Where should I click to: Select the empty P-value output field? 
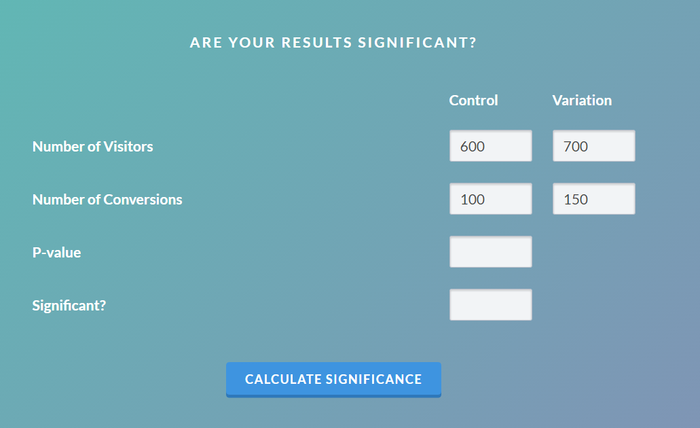coord(490,252)
